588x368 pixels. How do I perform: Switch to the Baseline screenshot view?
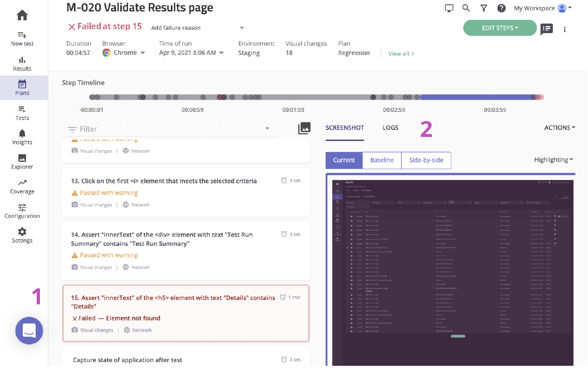381,160
